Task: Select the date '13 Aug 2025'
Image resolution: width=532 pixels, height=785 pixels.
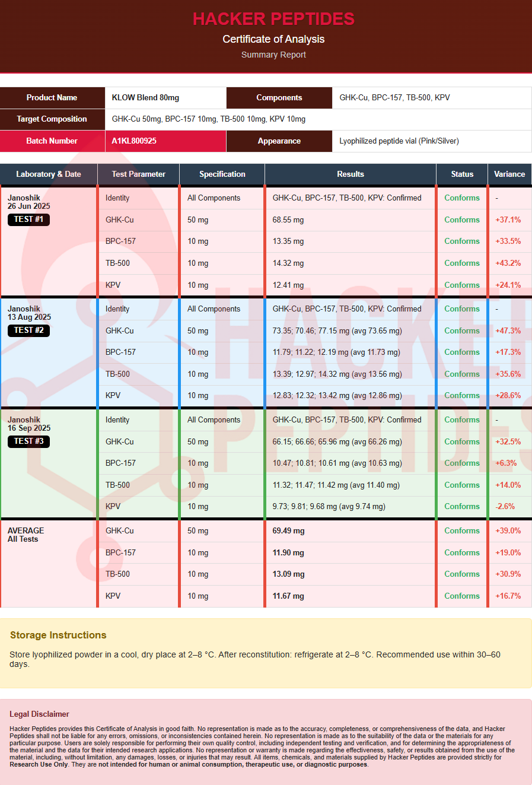Action: [29, 317]
